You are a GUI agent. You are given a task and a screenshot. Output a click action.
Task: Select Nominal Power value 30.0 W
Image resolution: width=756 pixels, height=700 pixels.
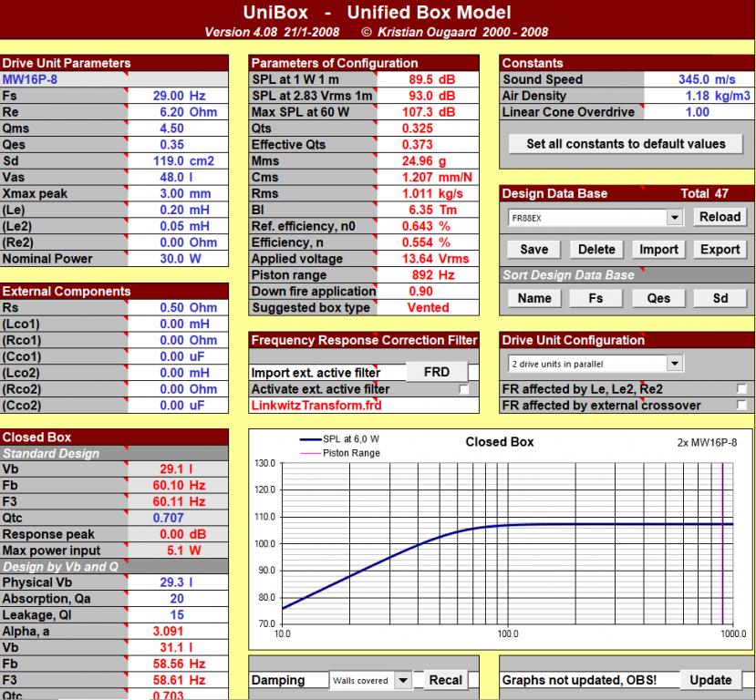click(178, 259)
